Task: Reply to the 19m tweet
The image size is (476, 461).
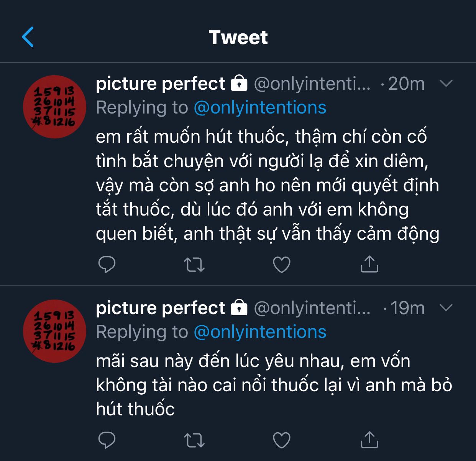Action: coord(107,440)
